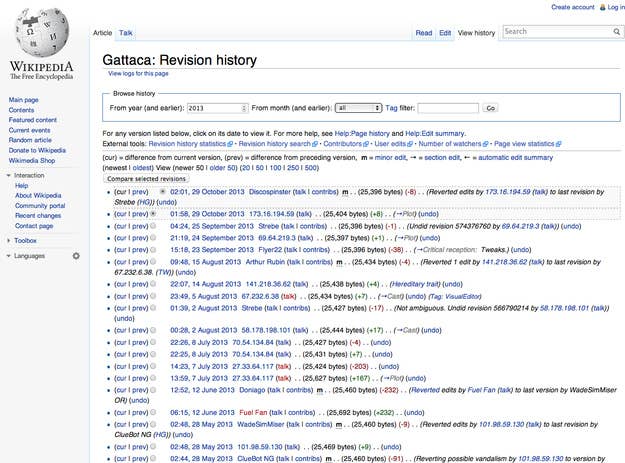This screenshot has width=625, height=463.
Task: Open the Read tab
Action: tap(424, 33)
